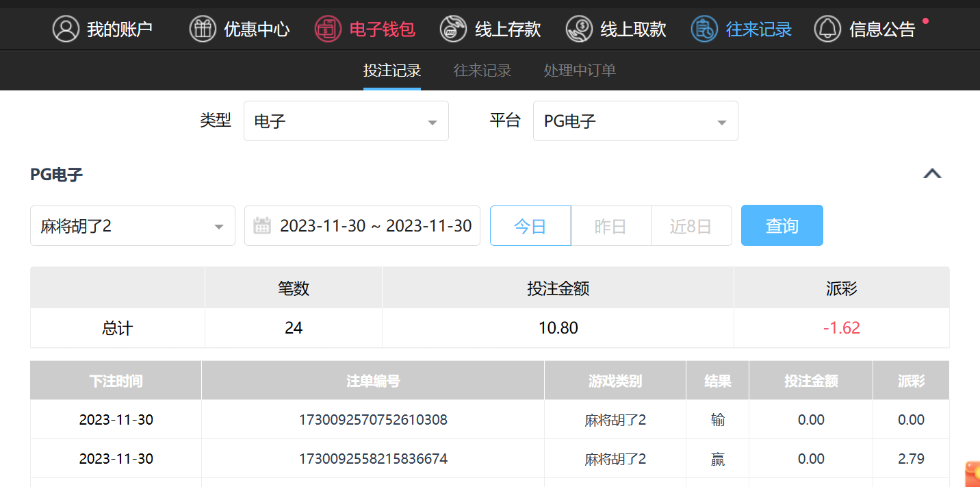Click the 赢 result cell
Screen dimensions: 980x487
718,459
